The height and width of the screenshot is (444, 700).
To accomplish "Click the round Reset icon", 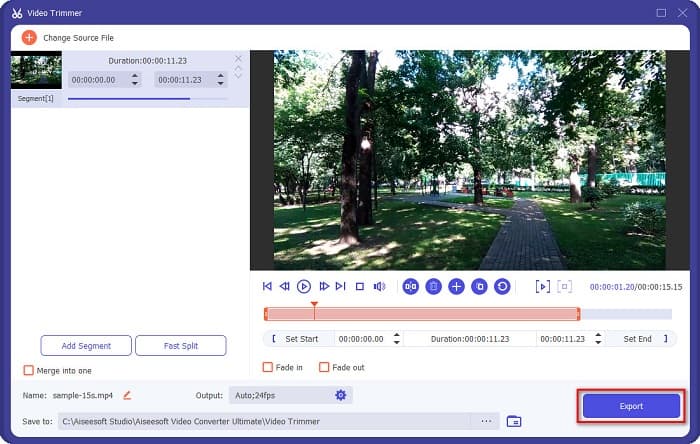I will pos(502,286).
